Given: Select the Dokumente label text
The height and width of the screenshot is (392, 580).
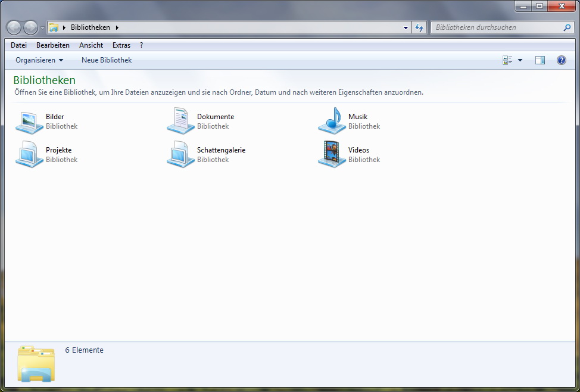Looking at the screenshot, I should pos(216,117).
